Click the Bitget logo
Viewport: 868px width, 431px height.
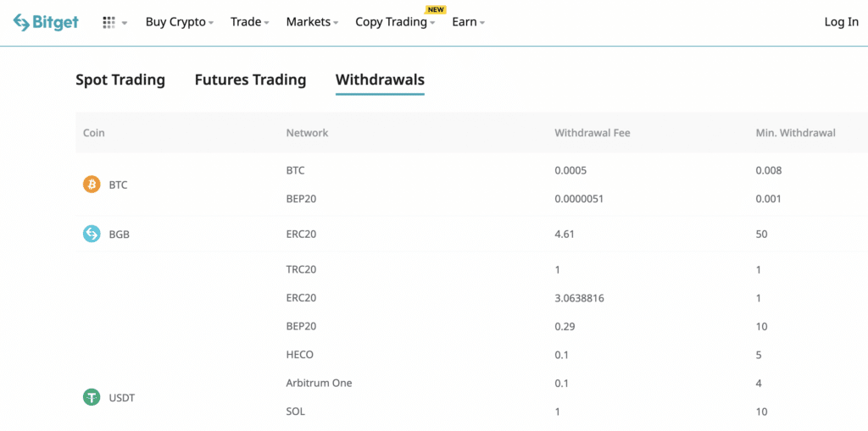point(46,22)
